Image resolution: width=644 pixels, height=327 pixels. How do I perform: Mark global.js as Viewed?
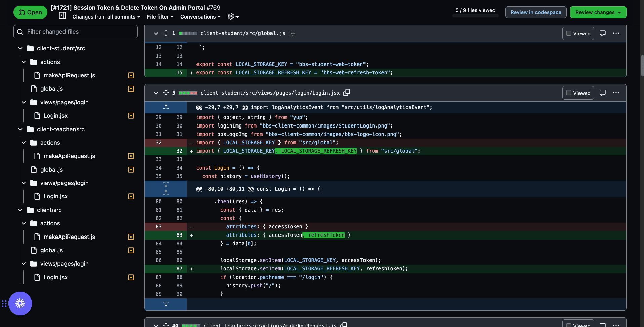(578, 33)
